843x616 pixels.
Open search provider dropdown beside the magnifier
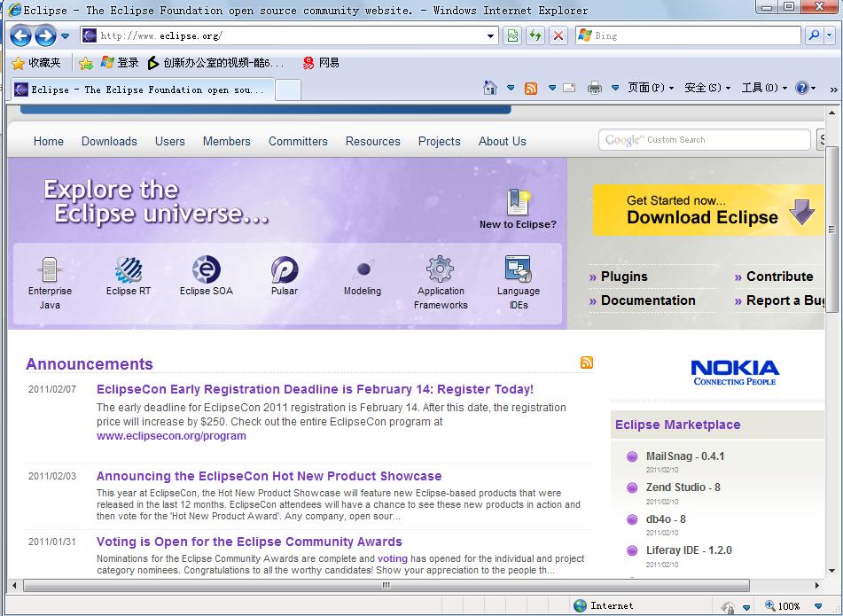(x=829, y=36)
